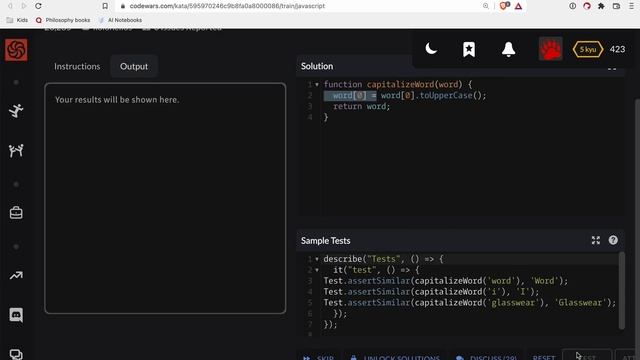Open the Philosophy books bookmark
This screenshot has height=360, width=640.
tap(63, 20)
